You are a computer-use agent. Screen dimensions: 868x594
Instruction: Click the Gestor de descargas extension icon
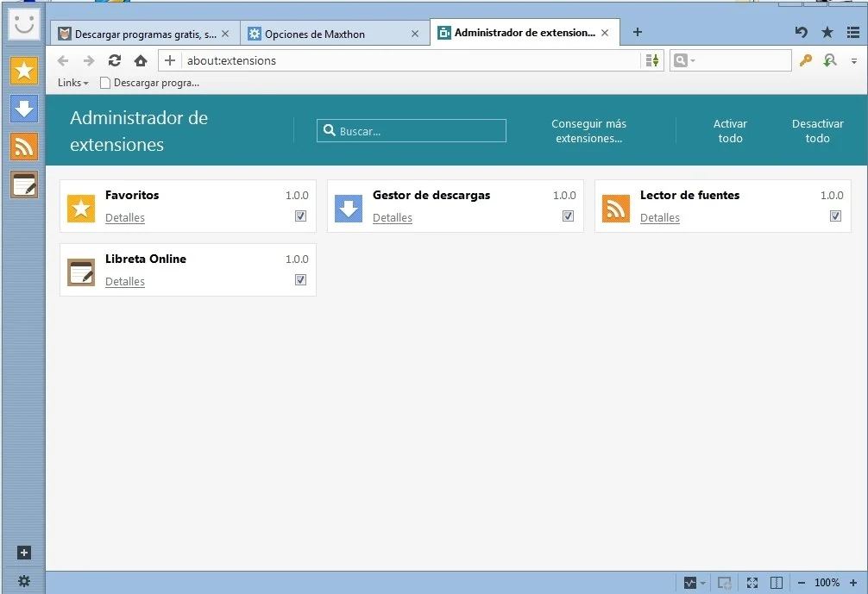pos(349,209)
